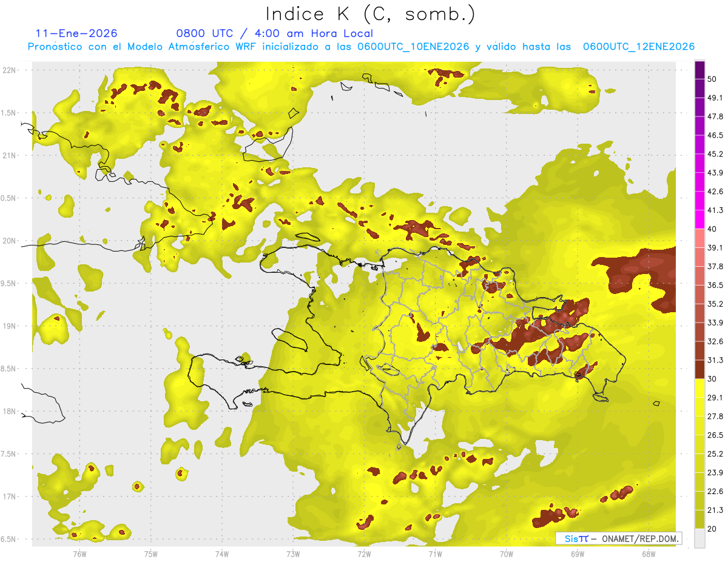Click the '20N' latitude label
The image size is (728, 562).
10,241
